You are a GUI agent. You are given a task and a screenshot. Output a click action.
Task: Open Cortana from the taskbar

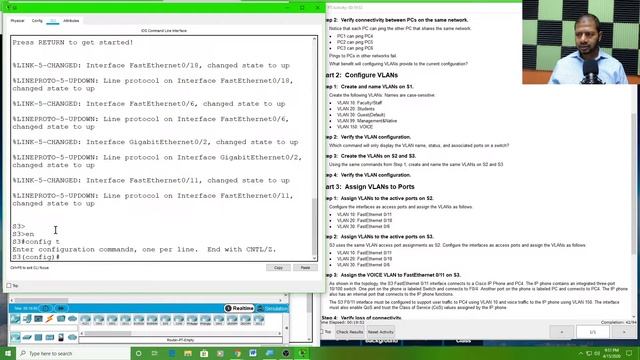click(139, 353)
